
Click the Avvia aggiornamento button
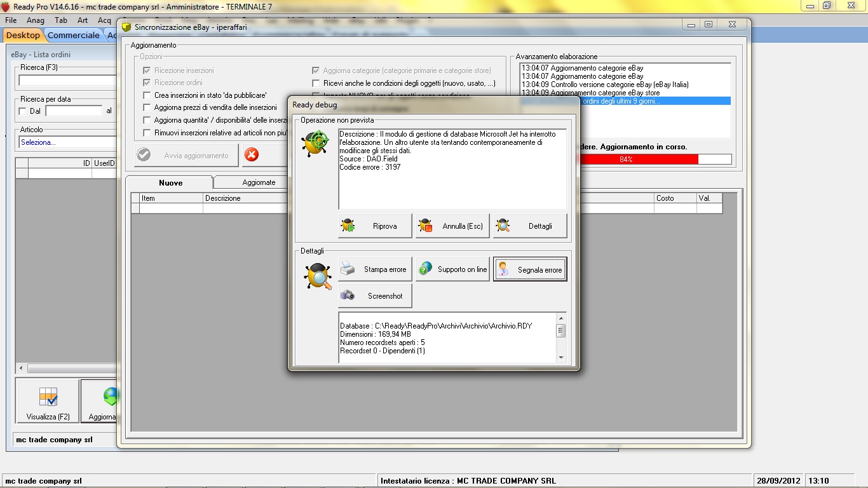point(186,155)
